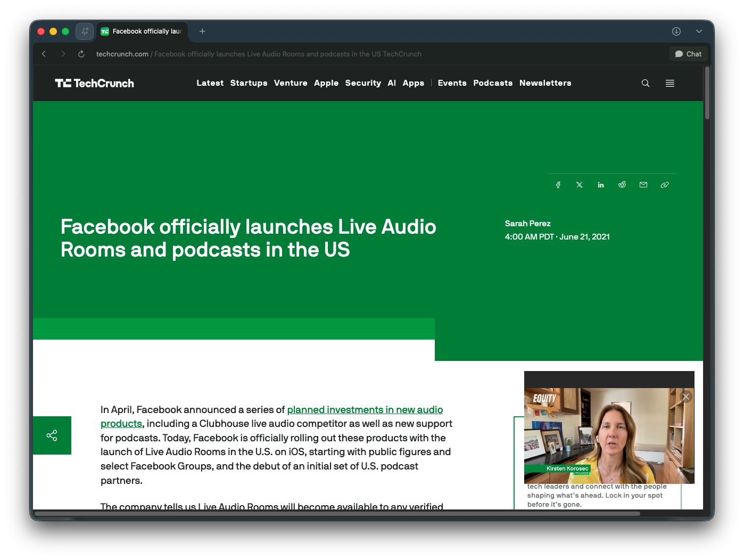Open a new browser tab
Image resolution: width=744 pixels, height=560 pixels.
tap(202, 31)
